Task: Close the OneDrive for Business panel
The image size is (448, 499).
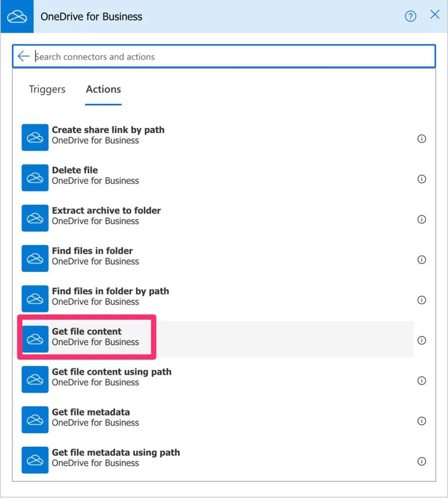Action: (x=435, y=15)
